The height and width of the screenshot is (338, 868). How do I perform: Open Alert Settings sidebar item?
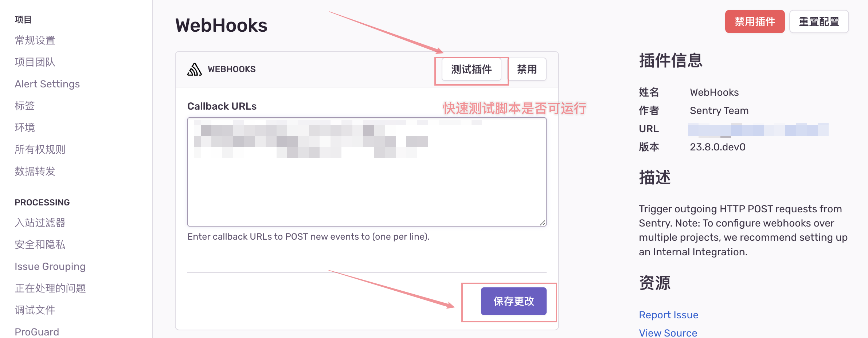47,84
